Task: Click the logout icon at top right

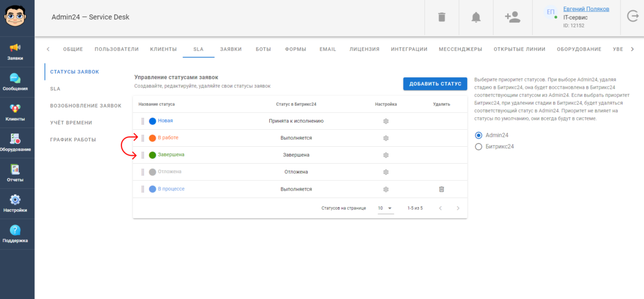Action: click(x=633, y=17)
